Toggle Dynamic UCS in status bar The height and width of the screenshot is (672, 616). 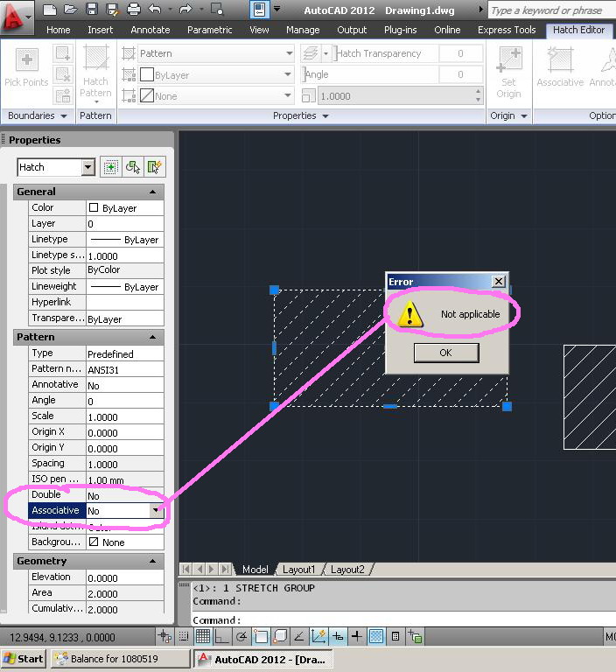tap(318, 636)
